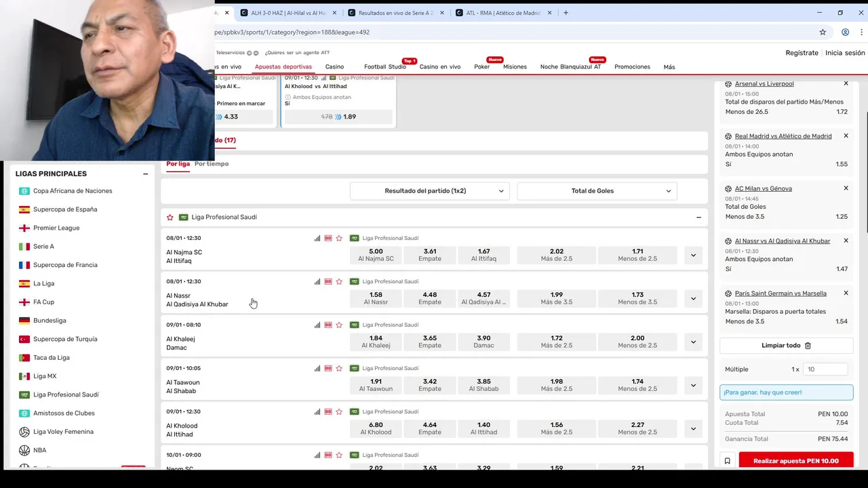Viewport: 868px width, 488px height.
Task: Switch to Por tiempo tab
Action: pyautogui.click(x=212, y=164)
